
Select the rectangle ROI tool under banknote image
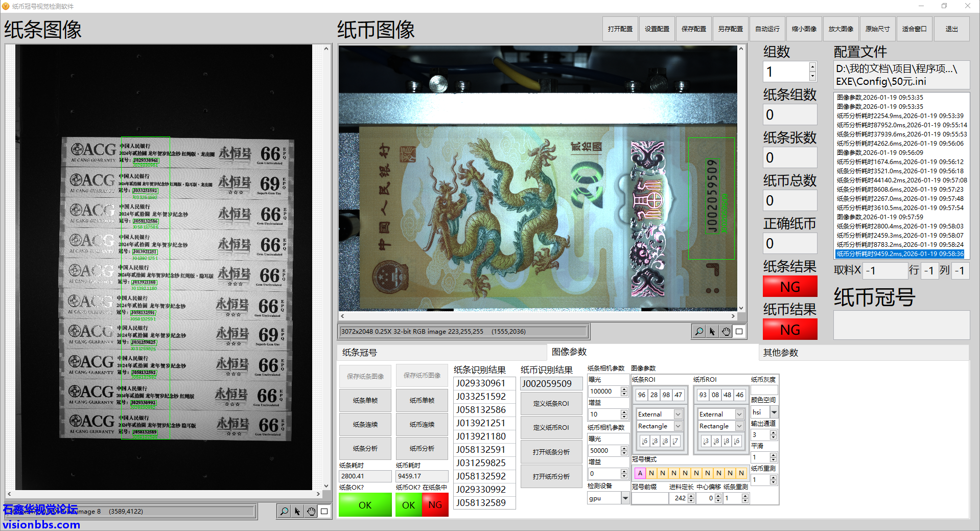coord(739,332)
